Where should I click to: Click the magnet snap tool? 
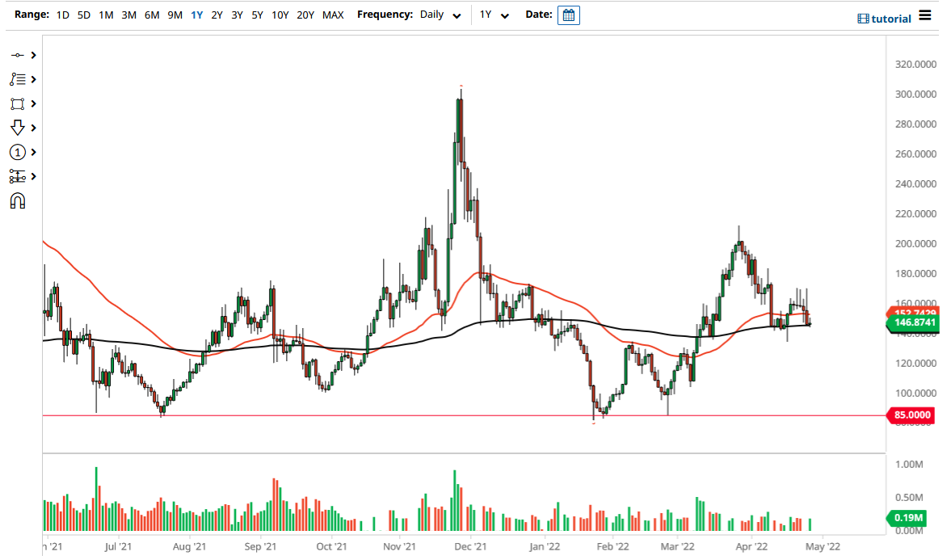18,200
